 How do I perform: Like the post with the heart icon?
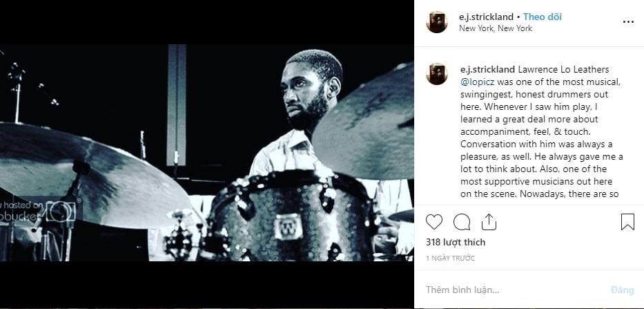tap(433, 222)
